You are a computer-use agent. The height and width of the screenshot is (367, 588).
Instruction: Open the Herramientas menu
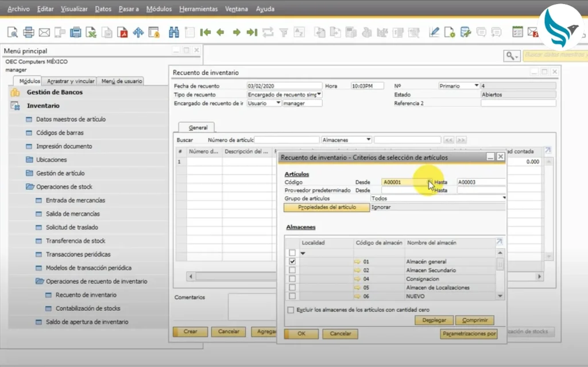(198, 9)
